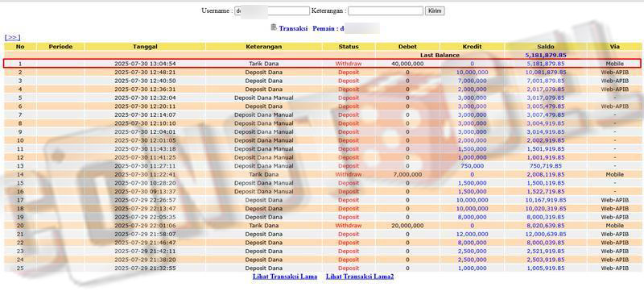Click the Via column header
The image size is (644, 308).
[x=614, y=47]
